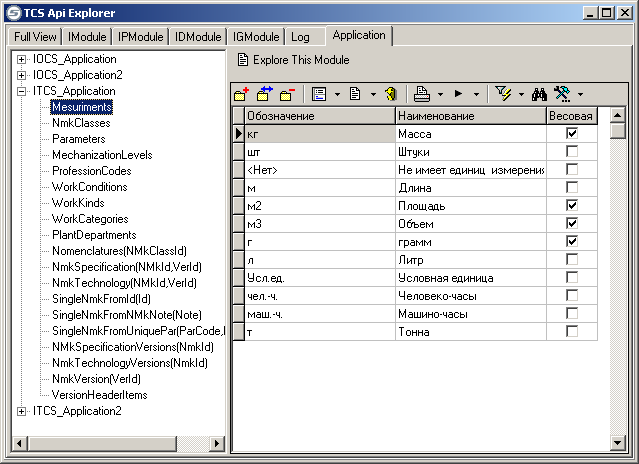Click the filter funnel icon

pyautogui.click(x=502, y=95)
